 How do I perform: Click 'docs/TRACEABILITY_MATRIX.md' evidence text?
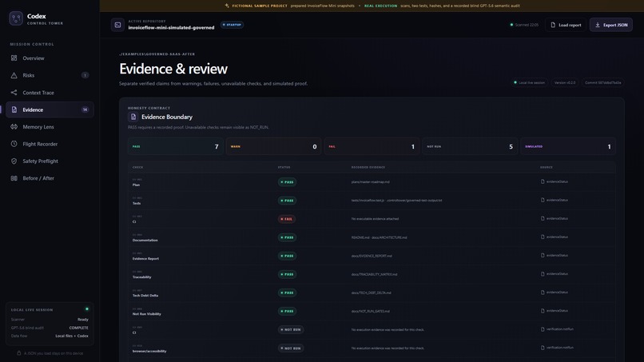(374, 274)
